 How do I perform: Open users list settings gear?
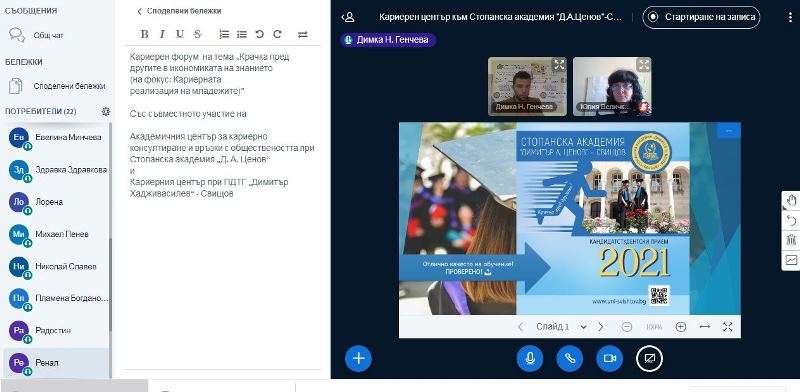tap(106, 111)
